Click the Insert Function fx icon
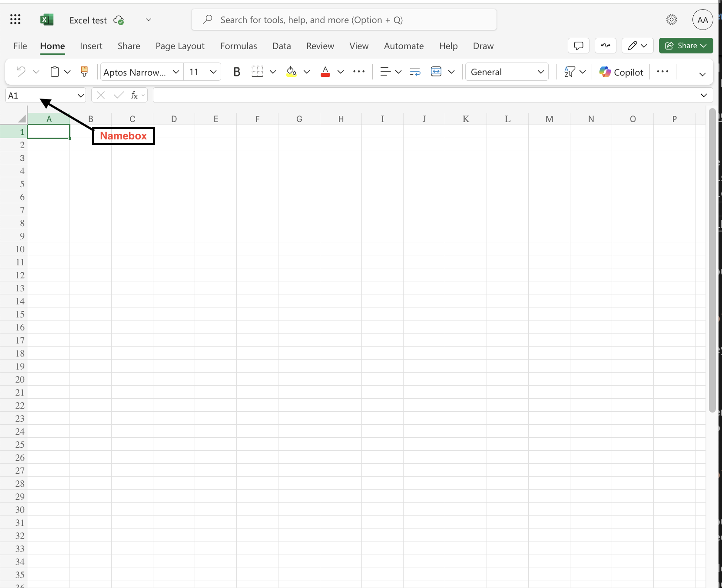 pyautogui.click(x=135, y=95)
